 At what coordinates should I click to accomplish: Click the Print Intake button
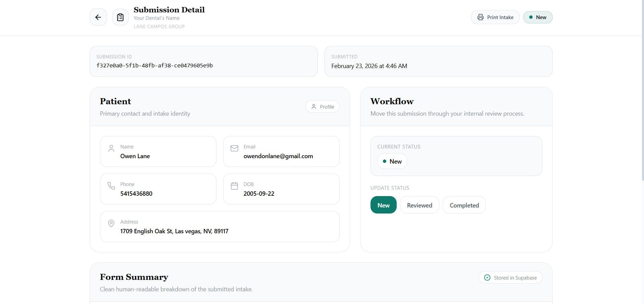click(x=495, y=17)
